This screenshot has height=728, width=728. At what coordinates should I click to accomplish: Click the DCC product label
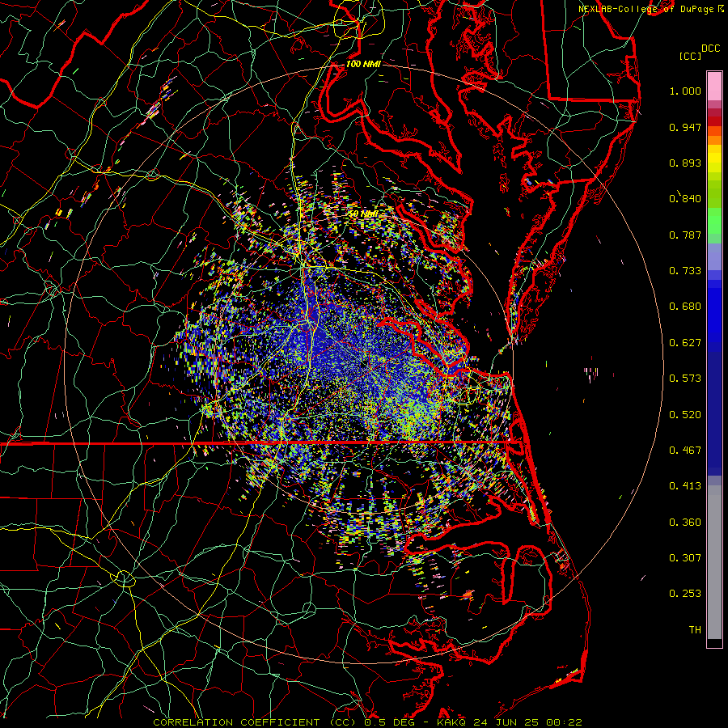point(710,49)
